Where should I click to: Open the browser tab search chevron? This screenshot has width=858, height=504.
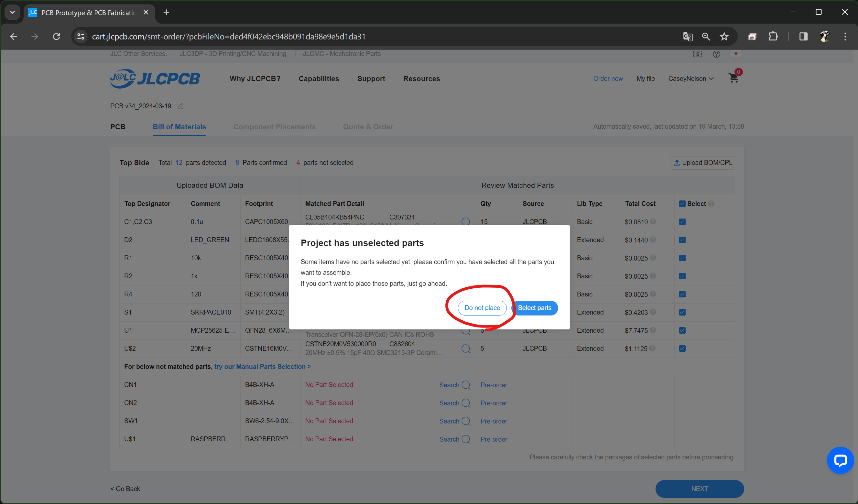coord(12,12)
